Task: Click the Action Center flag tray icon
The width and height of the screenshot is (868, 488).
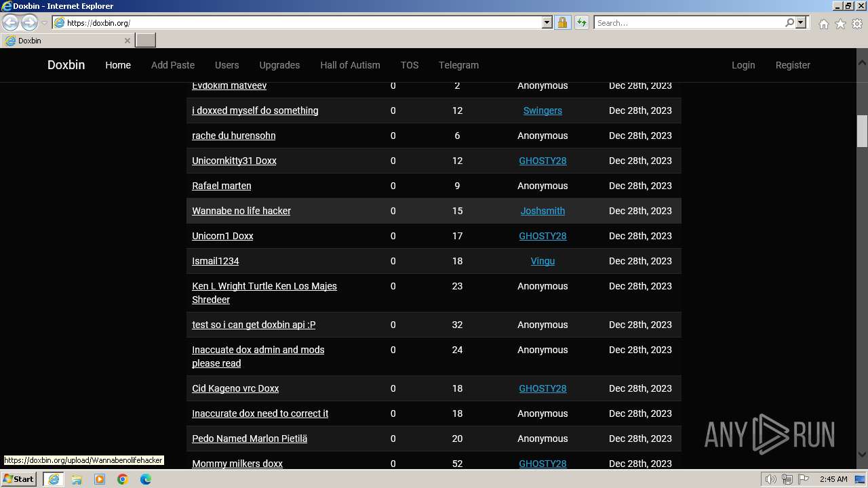Action: coord(804,479)
